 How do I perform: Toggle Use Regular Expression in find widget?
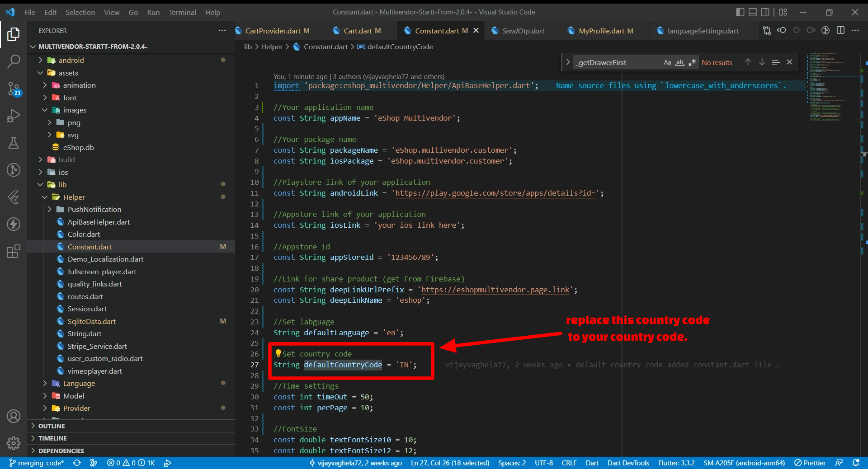tap(692, 62)
